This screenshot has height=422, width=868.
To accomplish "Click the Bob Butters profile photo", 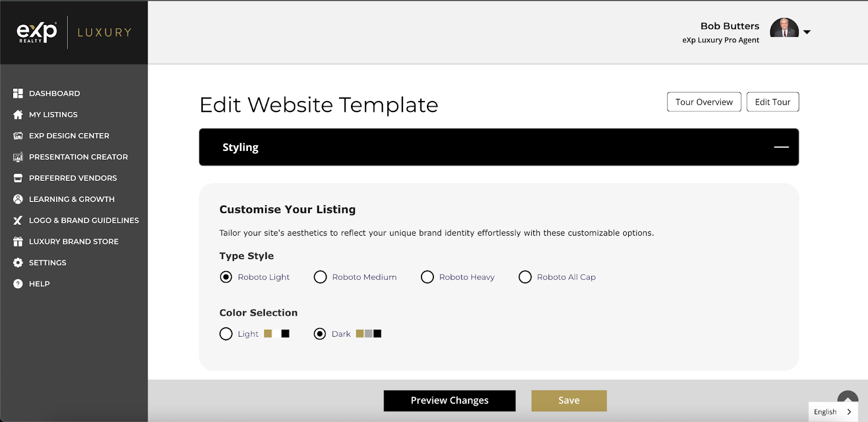I will pos(784,27).
